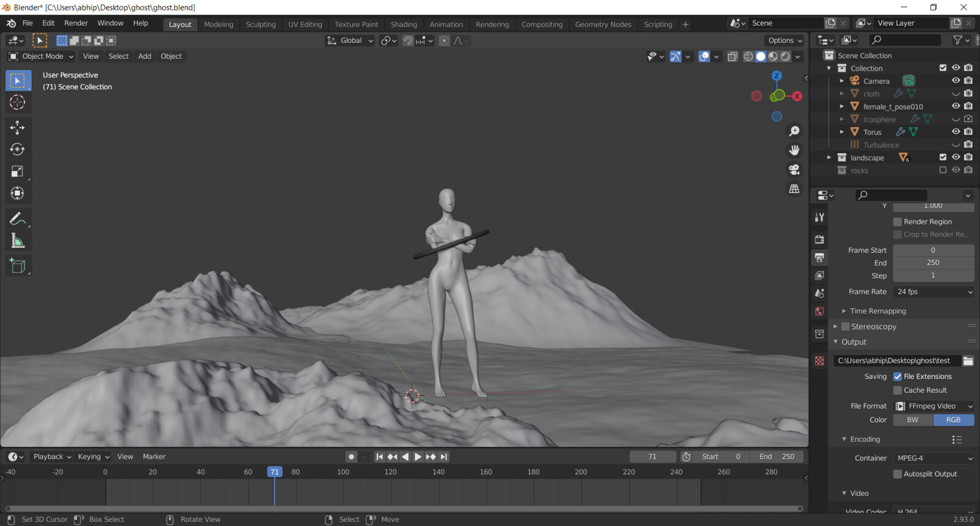Screen dimensions: 980x526
Task: Toggle camera view icon in viewport
Action: pos(794,169)
